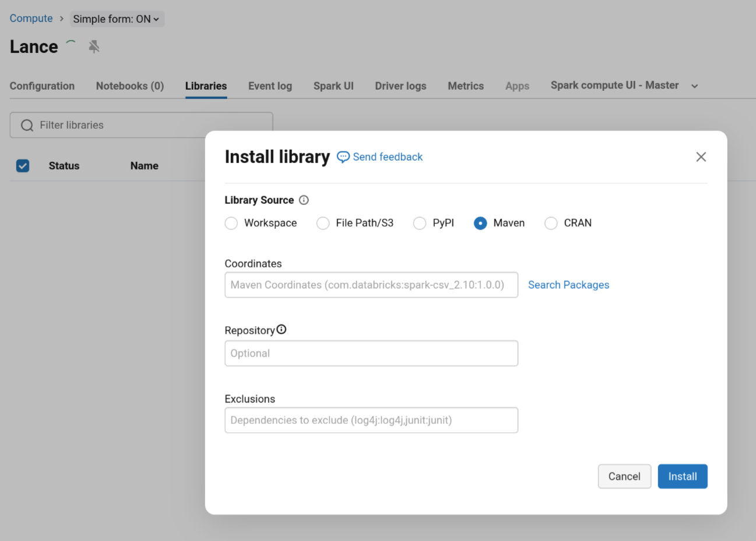Open Search Packages
This screenshot has height=541, width=756.
[568, 285]
